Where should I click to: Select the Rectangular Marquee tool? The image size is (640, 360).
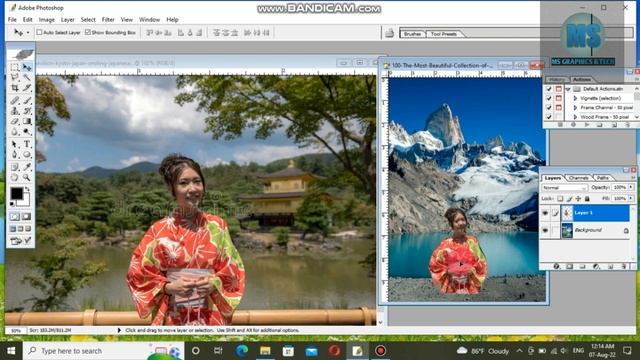click(15, 67)
